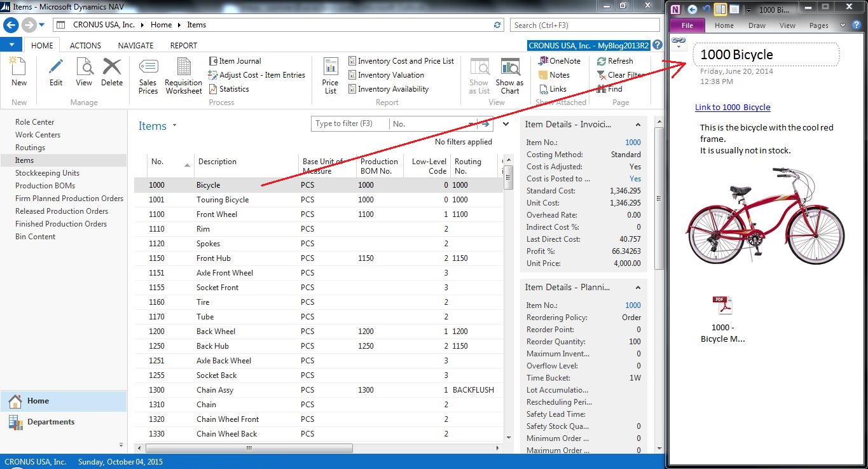
Task: Open Stockkeeping Units in navigation pane
Action: (x=48, y=173)
